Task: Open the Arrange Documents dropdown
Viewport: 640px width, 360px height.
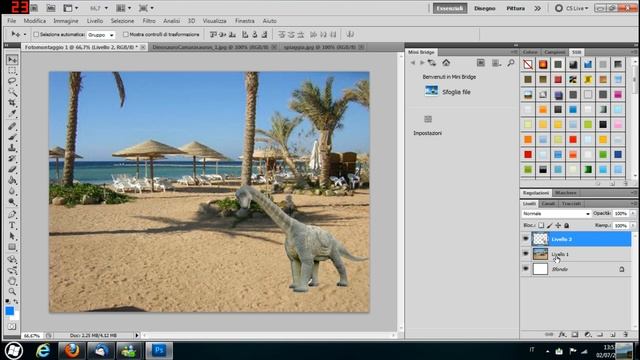Action: 124,8
